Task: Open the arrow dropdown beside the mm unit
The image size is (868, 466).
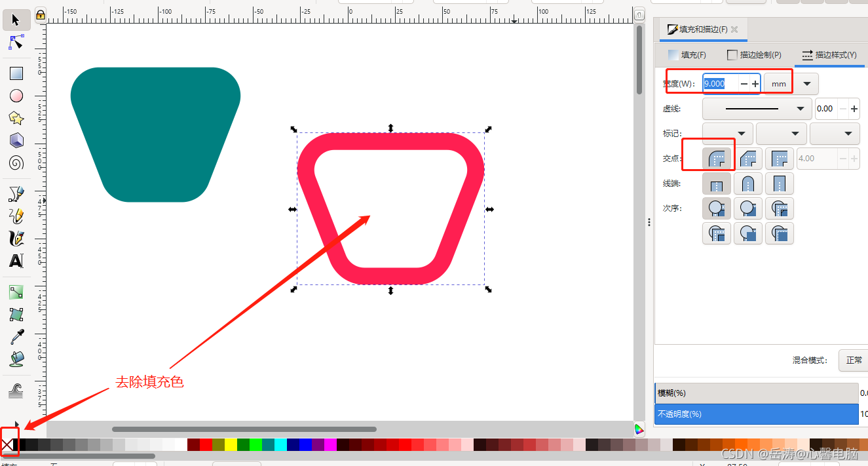Action: coord(807,84)
